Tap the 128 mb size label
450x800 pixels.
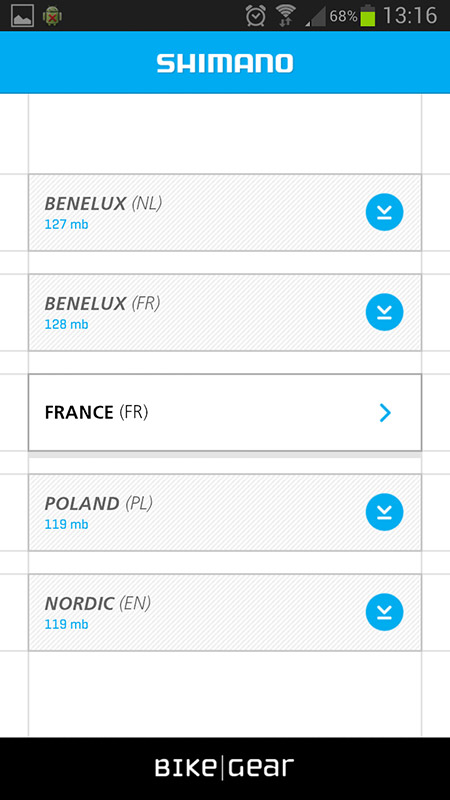(66, 324)
